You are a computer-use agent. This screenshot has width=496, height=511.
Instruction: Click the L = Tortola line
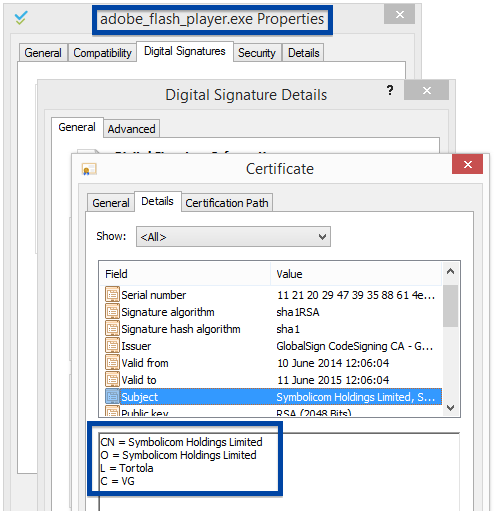[x=127, y=468]
